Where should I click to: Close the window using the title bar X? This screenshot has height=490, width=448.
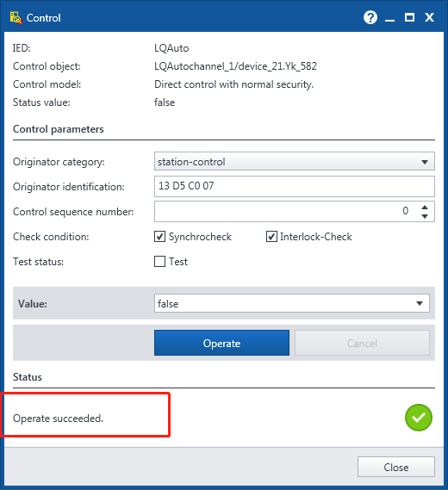pos(429,17)
